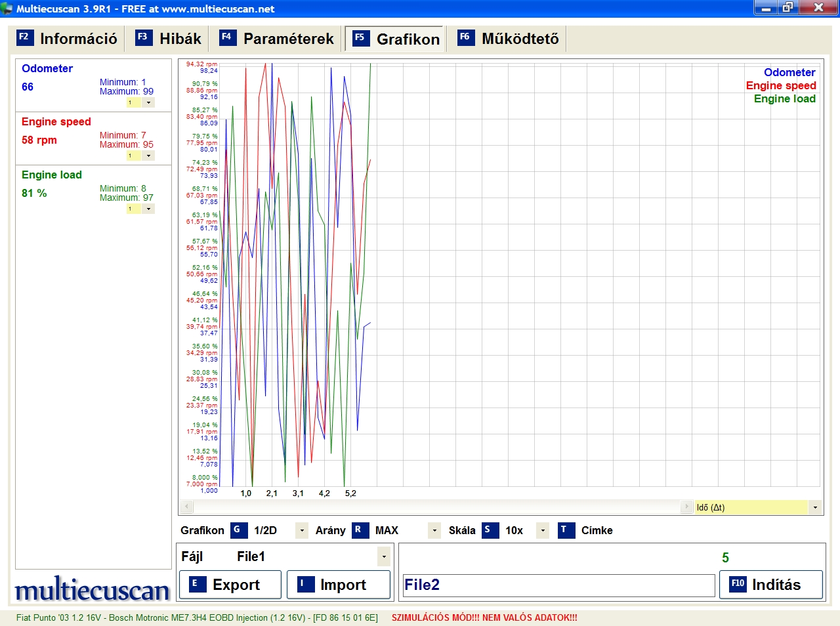This screenshot has height=626, width=840.
Task: Click the 58 rpm value
Action: point(39,140)
